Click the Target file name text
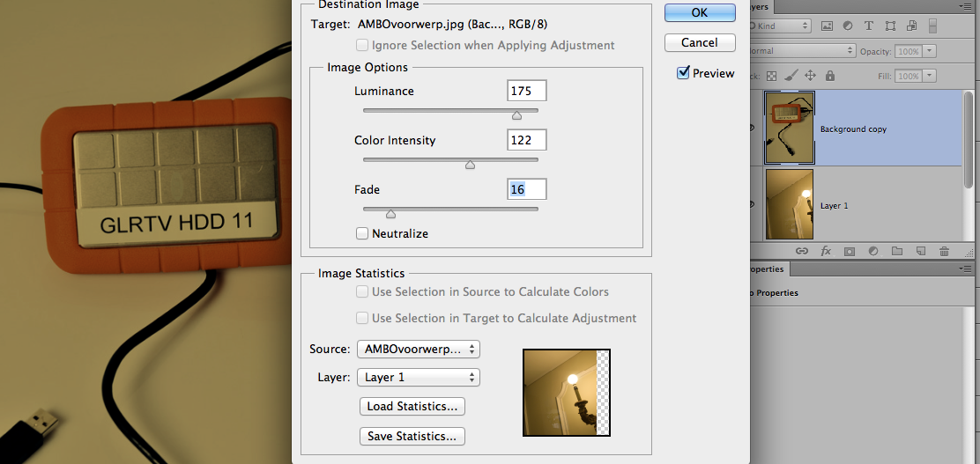Image resolution: width=980 pixels, height=464 pixels. 453,25
